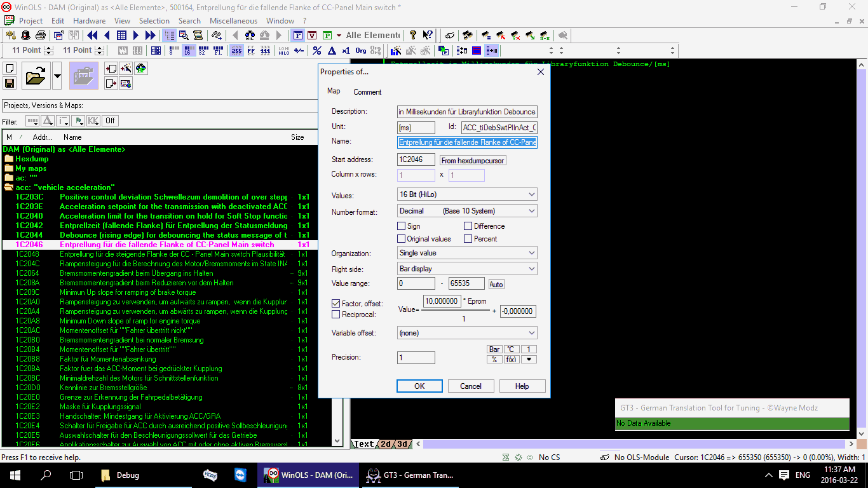
Task: Open the Right side Bar display dropdown
Action: (x=467, y=269)
